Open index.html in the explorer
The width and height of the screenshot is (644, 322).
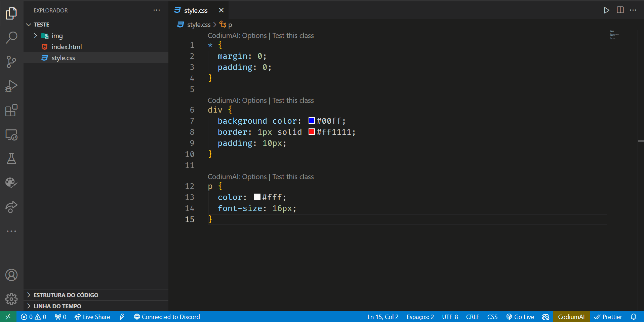(67, 47)
